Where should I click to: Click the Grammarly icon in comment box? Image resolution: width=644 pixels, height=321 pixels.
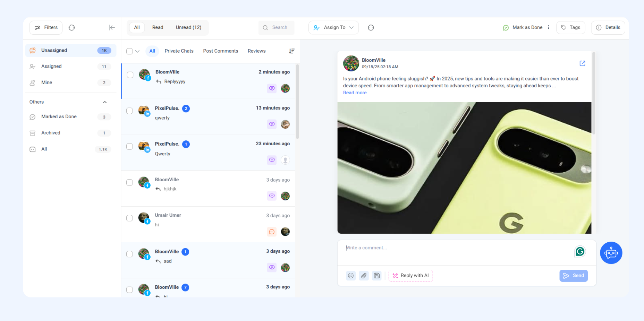coord(580,251)
